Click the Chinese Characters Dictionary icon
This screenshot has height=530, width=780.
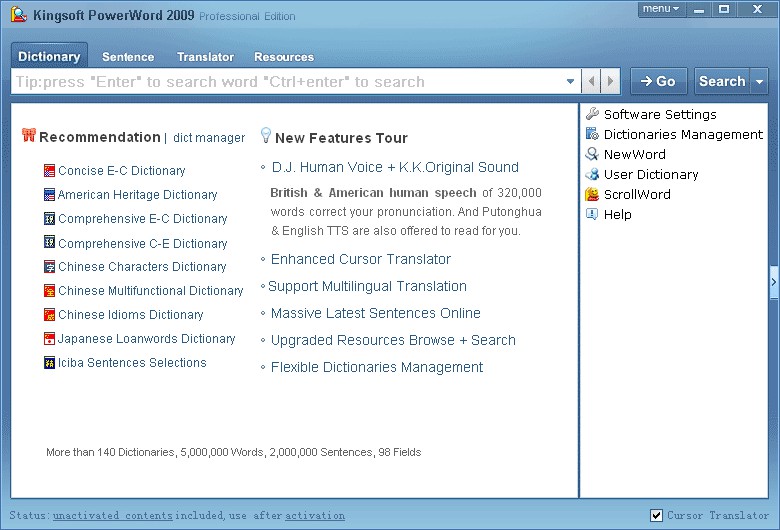(x=49, y=266)
